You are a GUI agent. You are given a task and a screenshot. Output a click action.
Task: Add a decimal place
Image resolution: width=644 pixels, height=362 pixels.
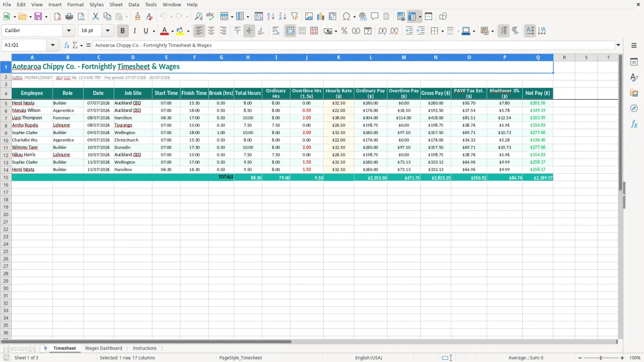pyautogui.click(x=382, y=31)
